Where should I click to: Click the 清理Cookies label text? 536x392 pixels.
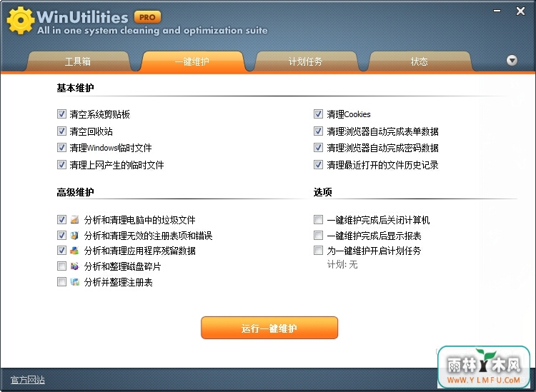tap(349, 114)
